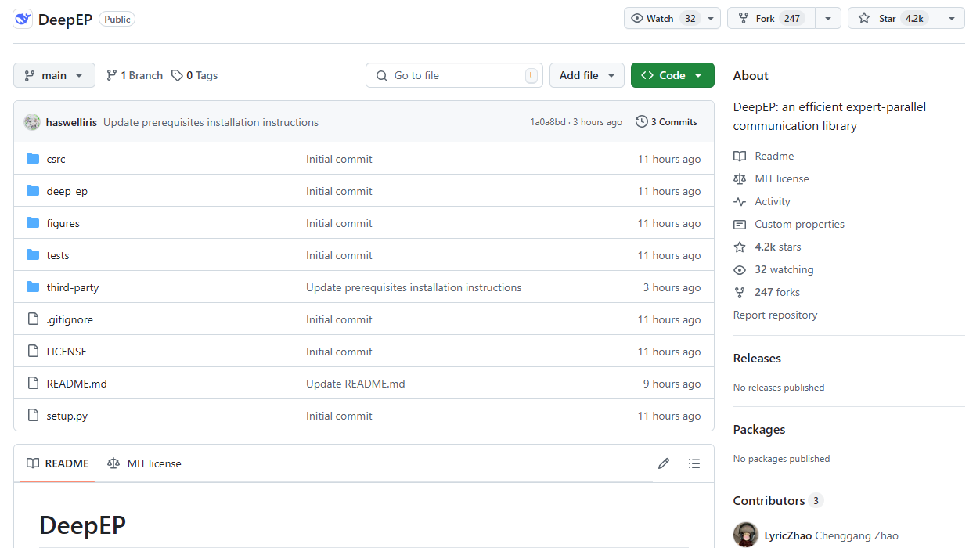Open the tests folder
Screen dimensions: 980x548
(x=58, y=255)
